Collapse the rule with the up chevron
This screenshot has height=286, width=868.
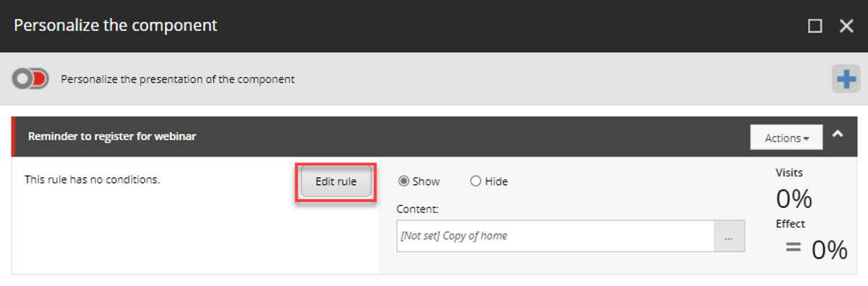(838, 134)
